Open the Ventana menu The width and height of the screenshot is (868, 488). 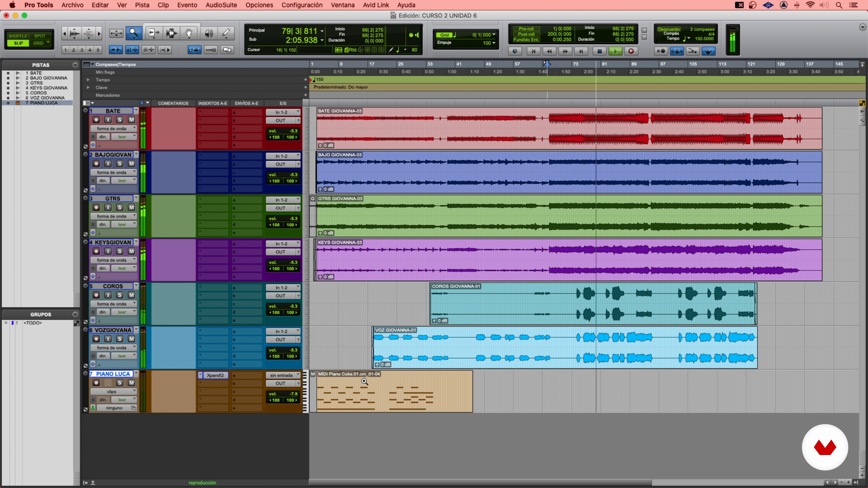[x=342, y=5]
